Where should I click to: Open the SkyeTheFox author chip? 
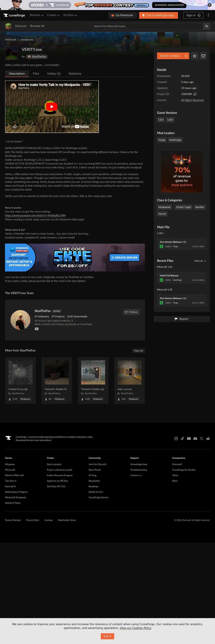tap(37, 57)
